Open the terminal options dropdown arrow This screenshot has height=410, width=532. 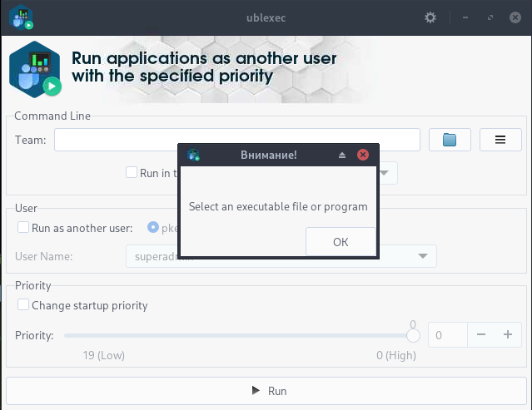(387, 173)
